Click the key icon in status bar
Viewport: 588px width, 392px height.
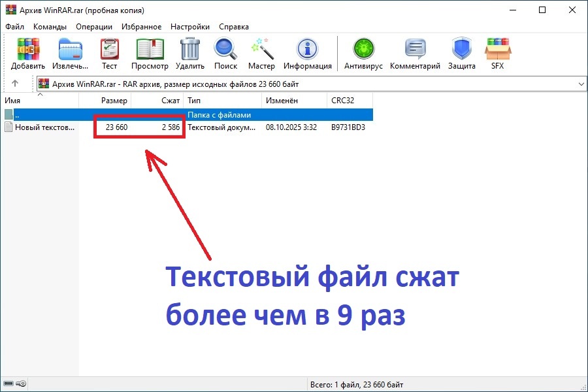(x=21, y=384)
